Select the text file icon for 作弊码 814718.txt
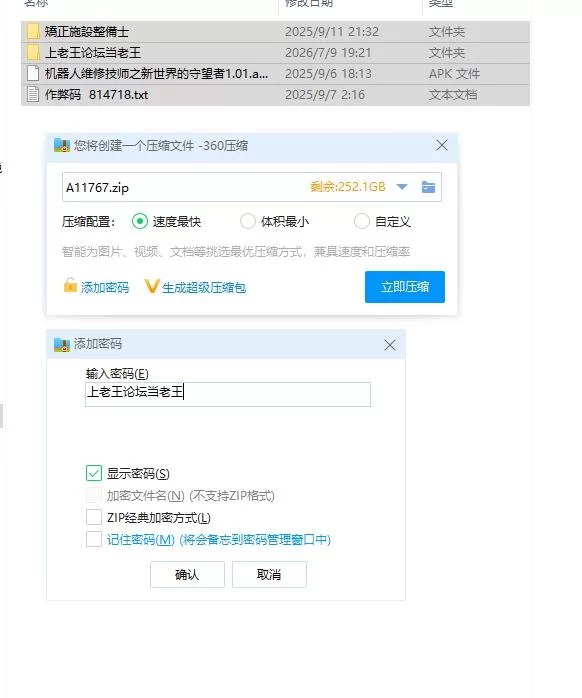 [33, 94]
